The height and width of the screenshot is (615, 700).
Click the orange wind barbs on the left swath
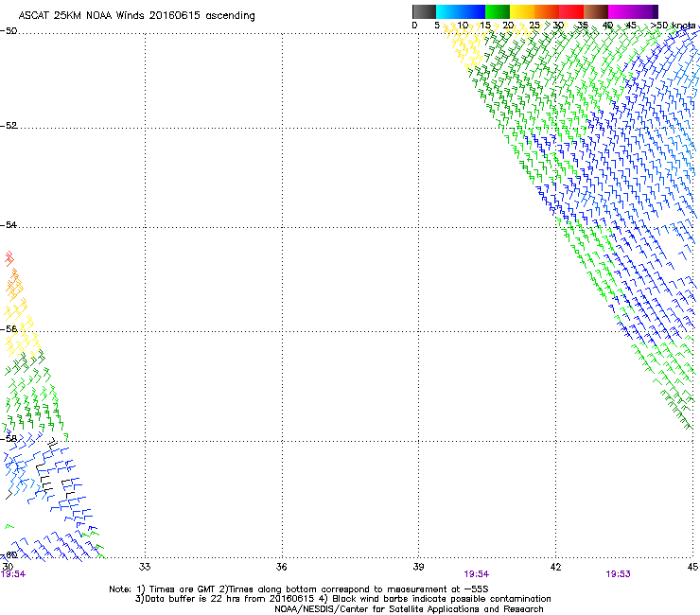(14, 285)
